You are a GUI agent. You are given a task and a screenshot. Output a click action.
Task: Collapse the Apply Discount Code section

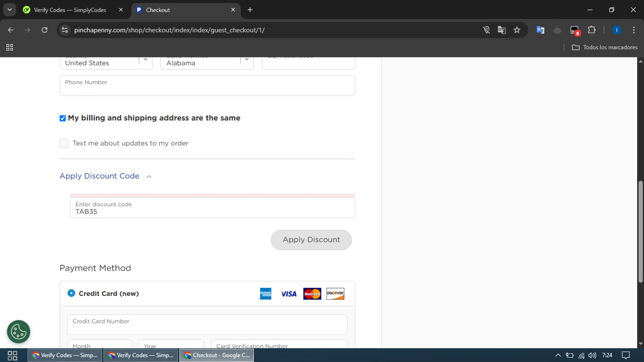click(x=149, y=176)
